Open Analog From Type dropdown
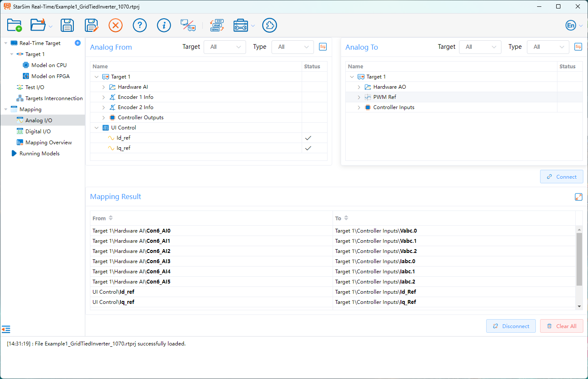588x379 pixels. (x=293, y=47)
